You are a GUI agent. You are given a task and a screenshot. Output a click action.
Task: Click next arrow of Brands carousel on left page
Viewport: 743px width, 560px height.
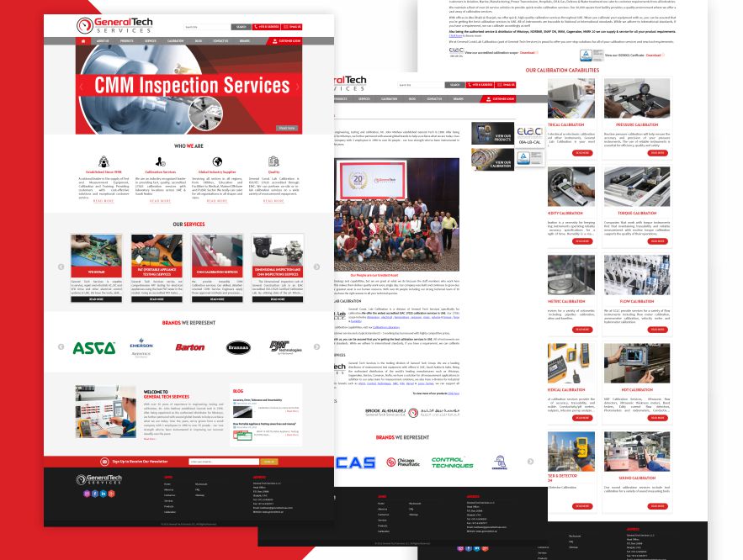click(316, 347)
